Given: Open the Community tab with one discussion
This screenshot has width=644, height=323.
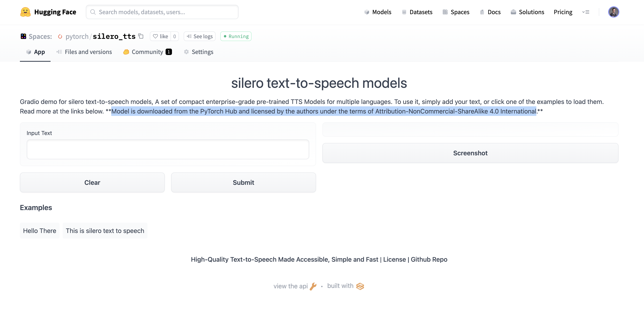Looking at the screenshot, I should tap(147, 52).
